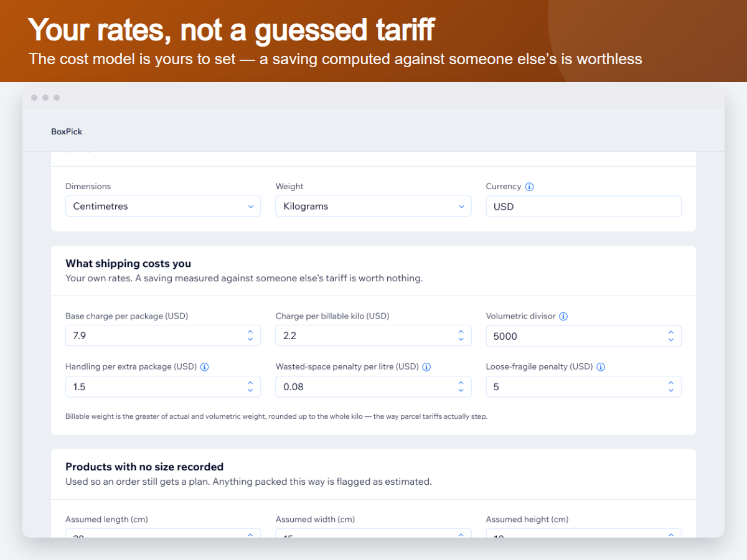Viewport: 747px width, 560px height.
Task: Click the info icon next to Currency
Action: [529, 187]
